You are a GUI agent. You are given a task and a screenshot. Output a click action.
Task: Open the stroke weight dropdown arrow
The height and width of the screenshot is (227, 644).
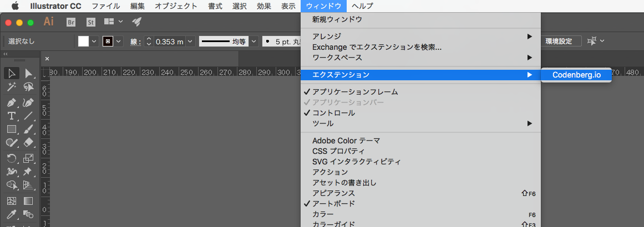tap(190, 42)
